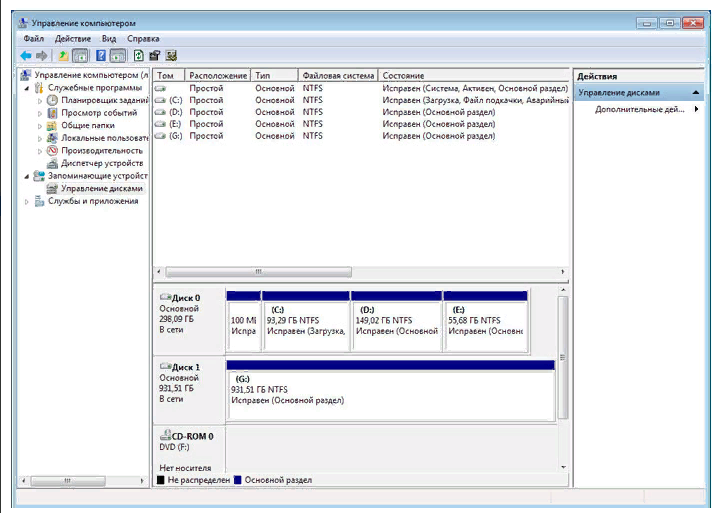Select the 'Производительность' icon
The height and width of the screenshot is (513, 718).
[x=53, y=150]
